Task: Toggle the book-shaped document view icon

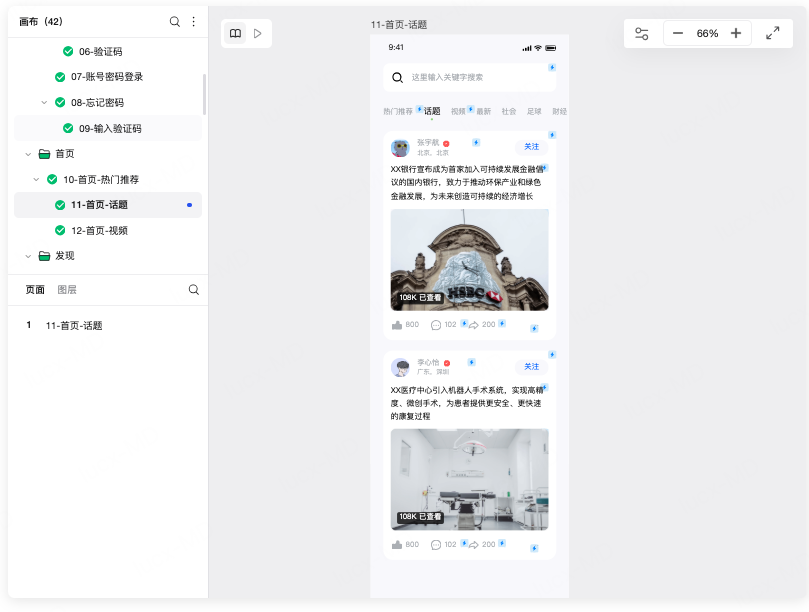Action: [x=235, y=34]
